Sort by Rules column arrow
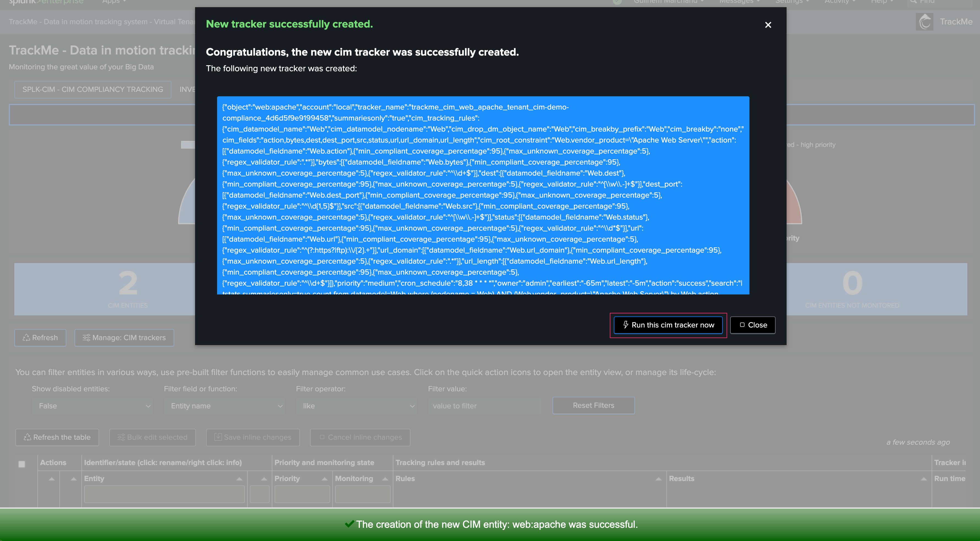980x541 pixels. click(x=659, y=479)
